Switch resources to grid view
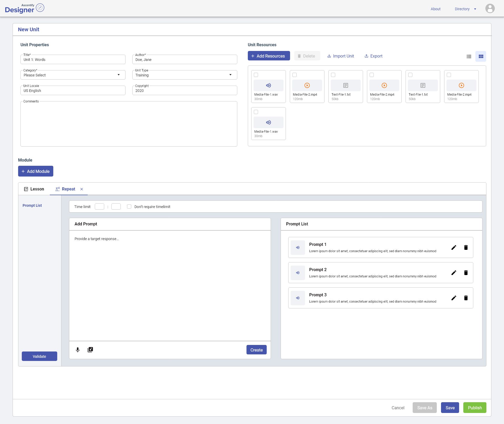The width and height of the screenshot is (504, 424). click(481, 56)
